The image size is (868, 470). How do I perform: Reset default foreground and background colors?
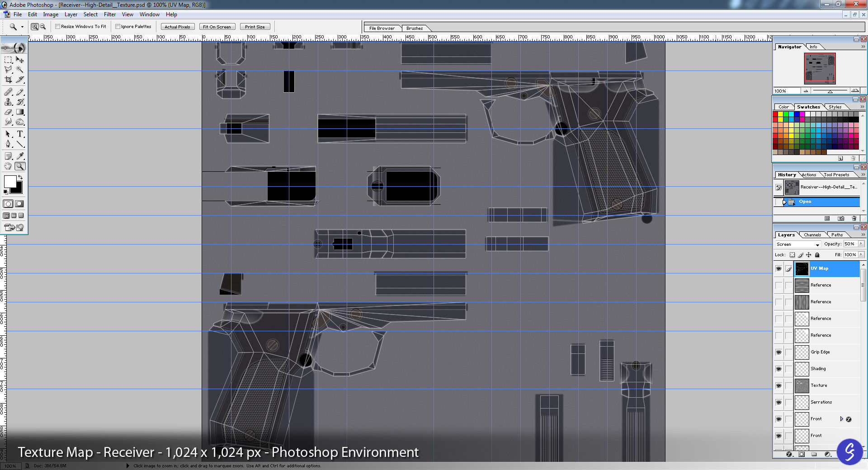(x=6, y=192)
